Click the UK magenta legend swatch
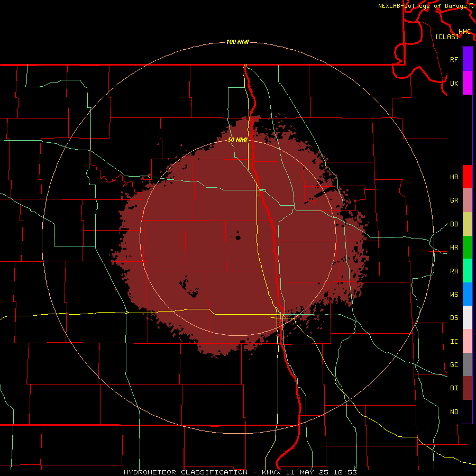This screenshot has height=476, width=476. click(467, 83)
